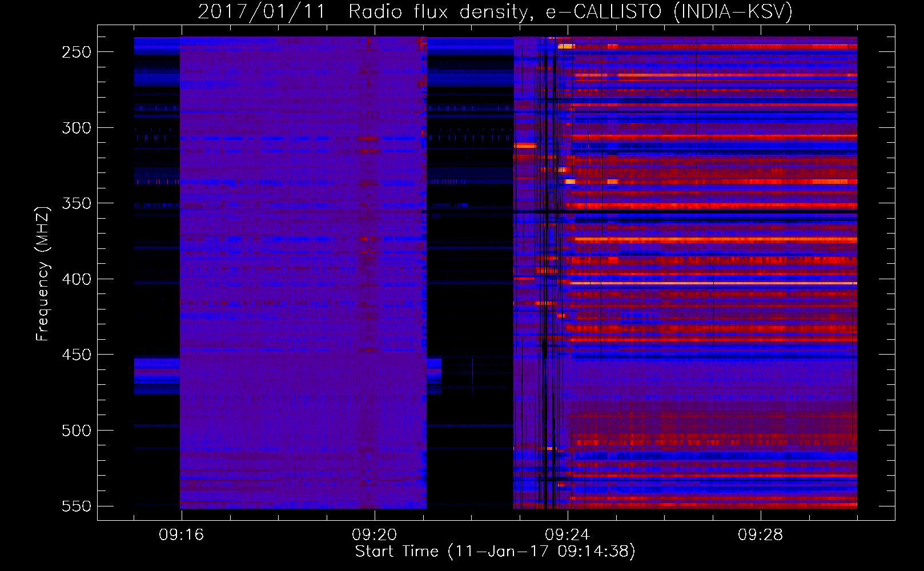Click the 'Frequency (MHZ)' axis label
The image size is (924, 571).
(43, 274)
